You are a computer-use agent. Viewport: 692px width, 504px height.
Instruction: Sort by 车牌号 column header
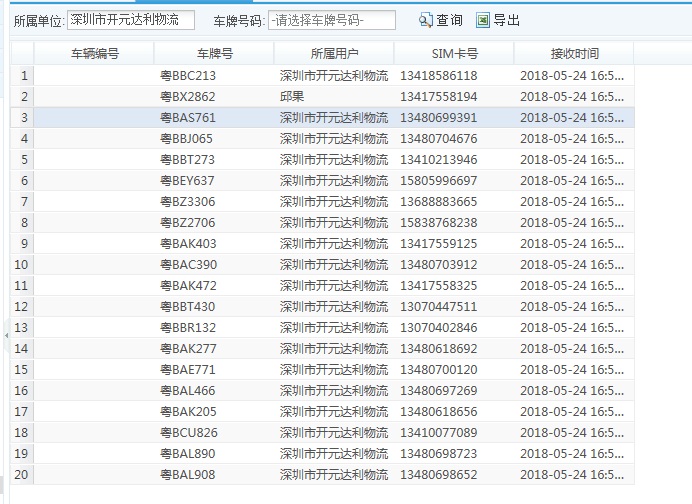coord(214,53)
